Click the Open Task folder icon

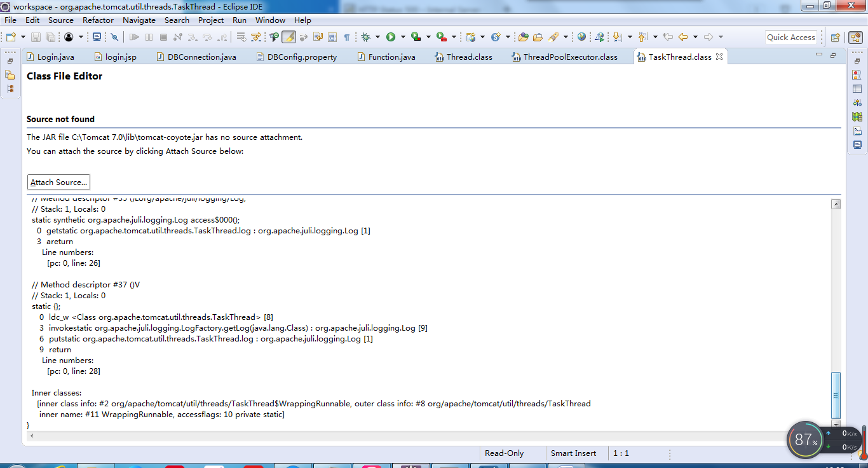tap(538, 37)
